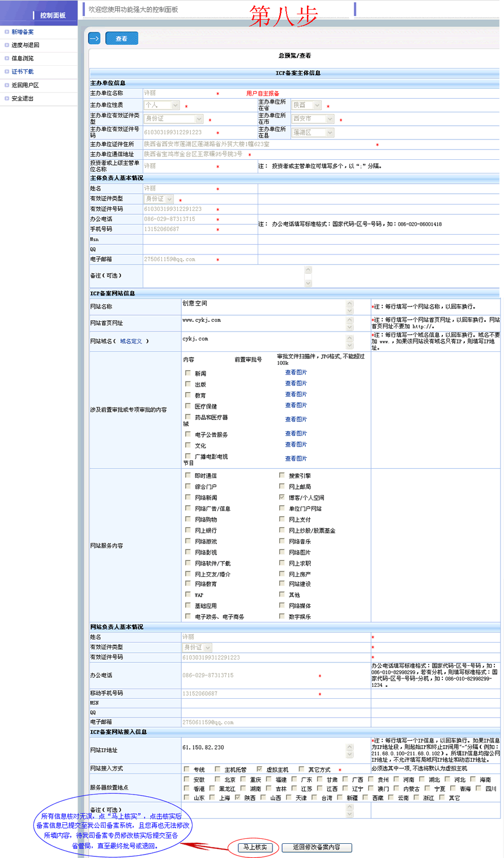Click scrollbar of the 网站IP地址 text area
Viewport: 504px width, 858px height.
[349, 750]
